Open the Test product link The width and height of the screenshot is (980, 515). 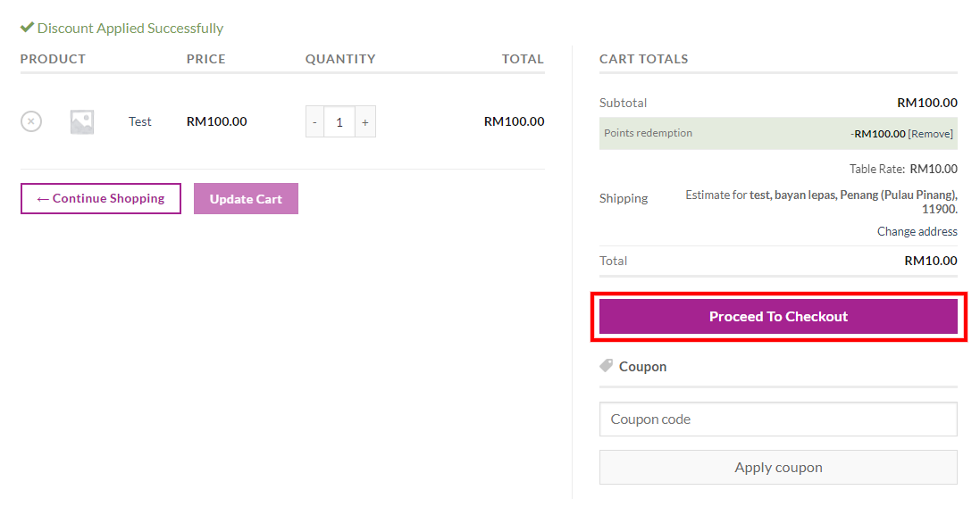pyautogui.click(x=140, y=121)
